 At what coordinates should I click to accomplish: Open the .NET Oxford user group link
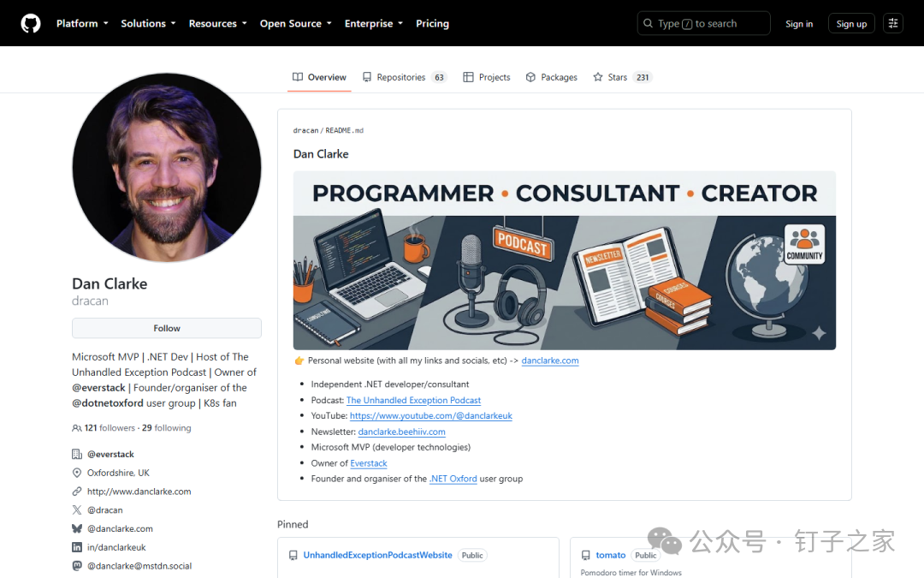click(x=453, y=479)
